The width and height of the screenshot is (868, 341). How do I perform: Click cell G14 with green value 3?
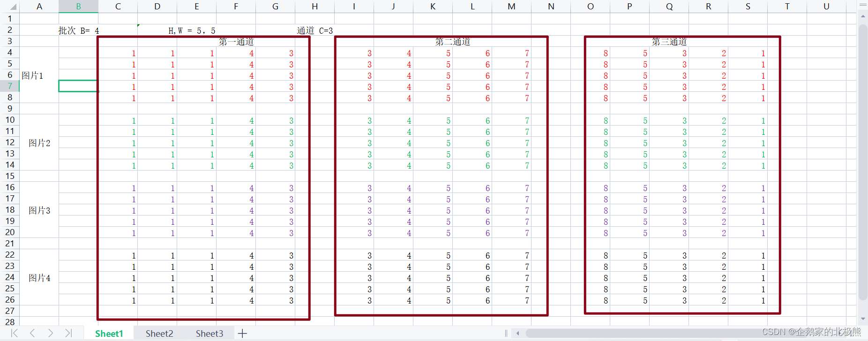[x=275, y=165]
